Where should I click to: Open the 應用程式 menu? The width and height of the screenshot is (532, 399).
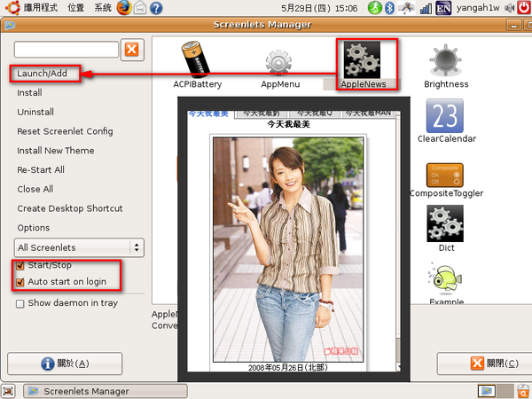point(41,7)
